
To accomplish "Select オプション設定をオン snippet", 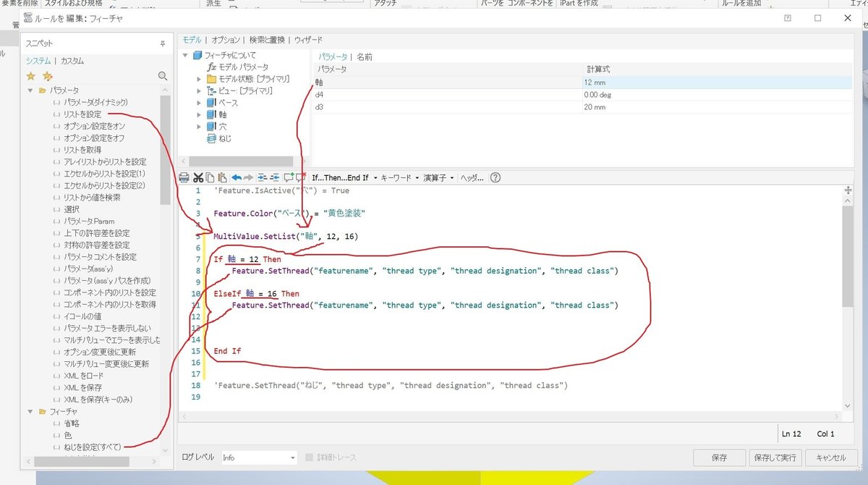I will (x=94, y=126).
